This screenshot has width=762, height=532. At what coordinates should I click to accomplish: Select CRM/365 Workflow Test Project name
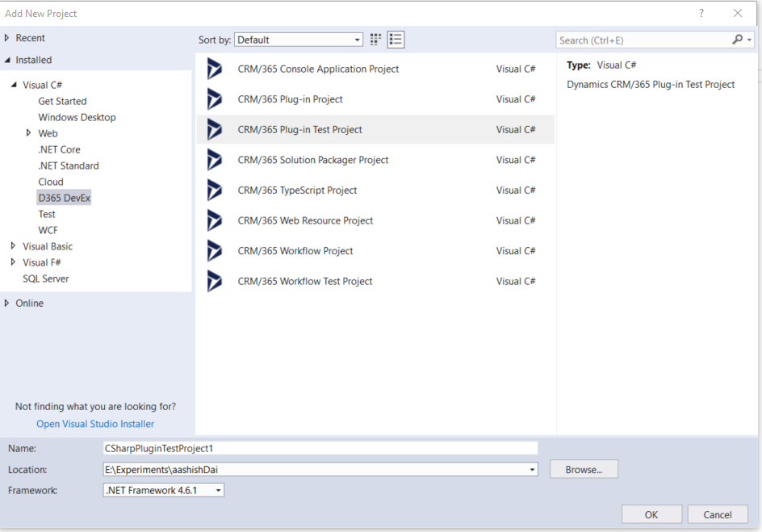(304, 281)
